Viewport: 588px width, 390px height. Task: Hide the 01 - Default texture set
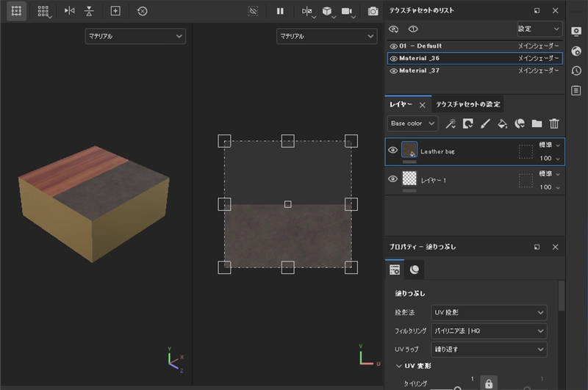click(x=393, y=46)
